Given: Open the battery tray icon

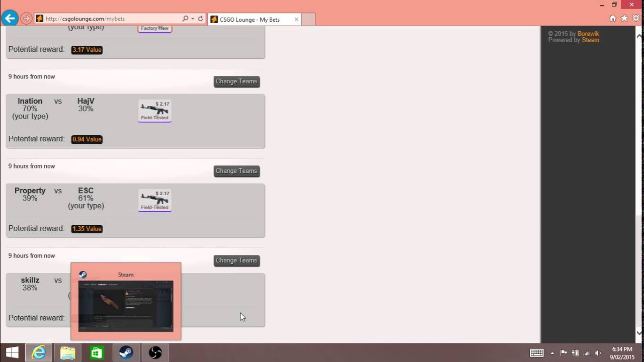Looking at the screenshot, I should point(575,353).
